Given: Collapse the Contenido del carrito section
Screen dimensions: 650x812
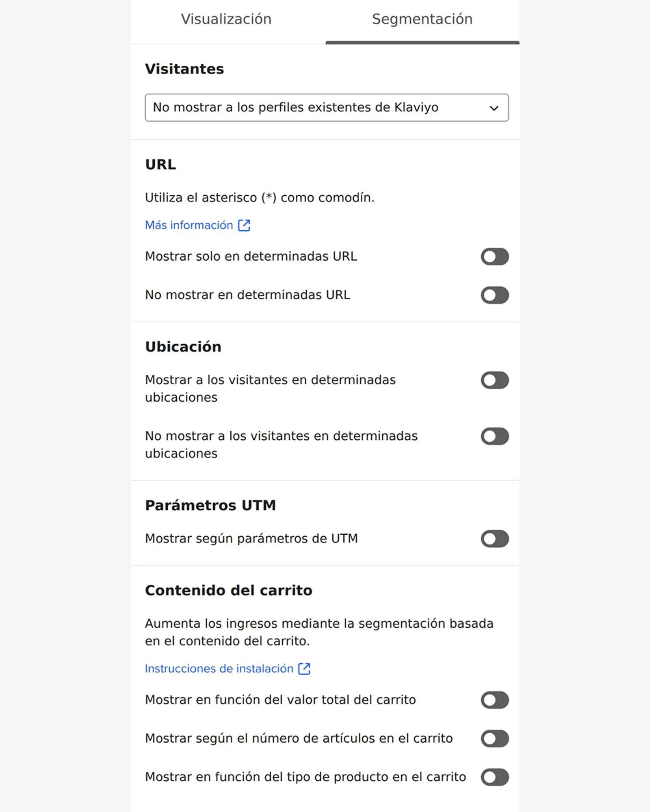Looking at the screenshot, I should pyautogui.click(x=229, y=590).
